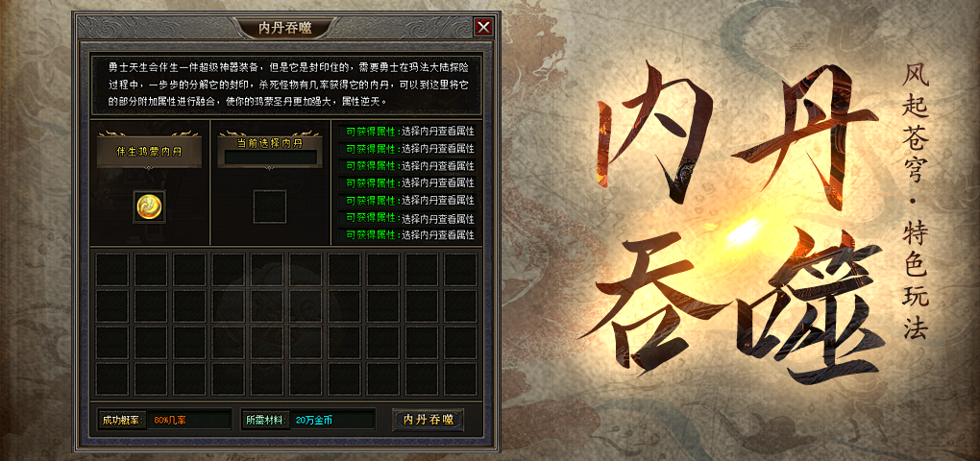Select last slot in bottom inventory row
The image size is (980, 461).
(x=460, y=378)
